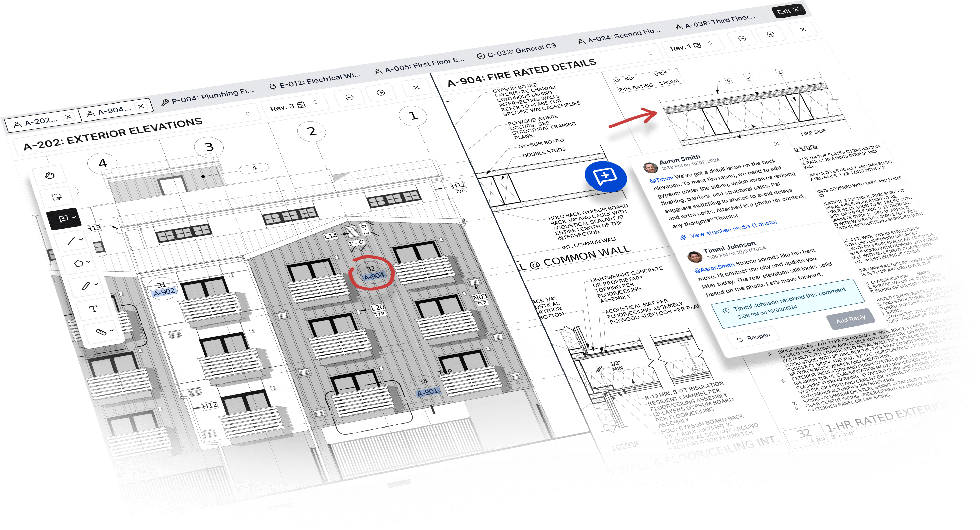Click the Add Reply button
This screenshot has width=980, height=530.
pos(851,319)
